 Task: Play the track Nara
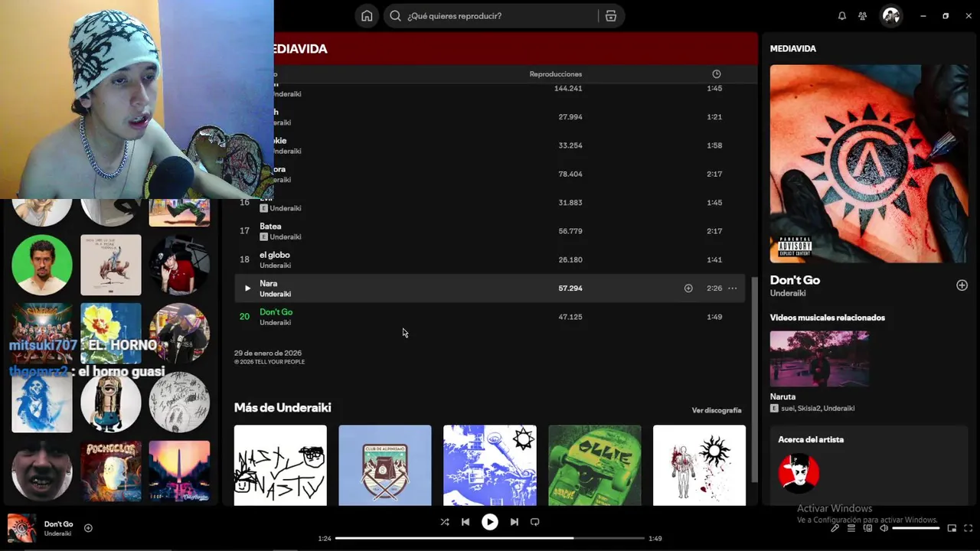tap(247, 289)
